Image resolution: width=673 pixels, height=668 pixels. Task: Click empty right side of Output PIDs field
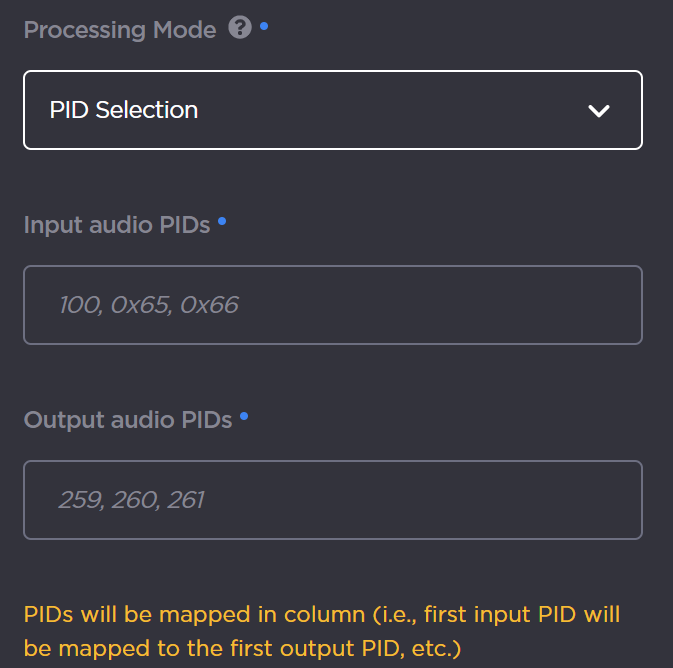[x=520, y=500]
